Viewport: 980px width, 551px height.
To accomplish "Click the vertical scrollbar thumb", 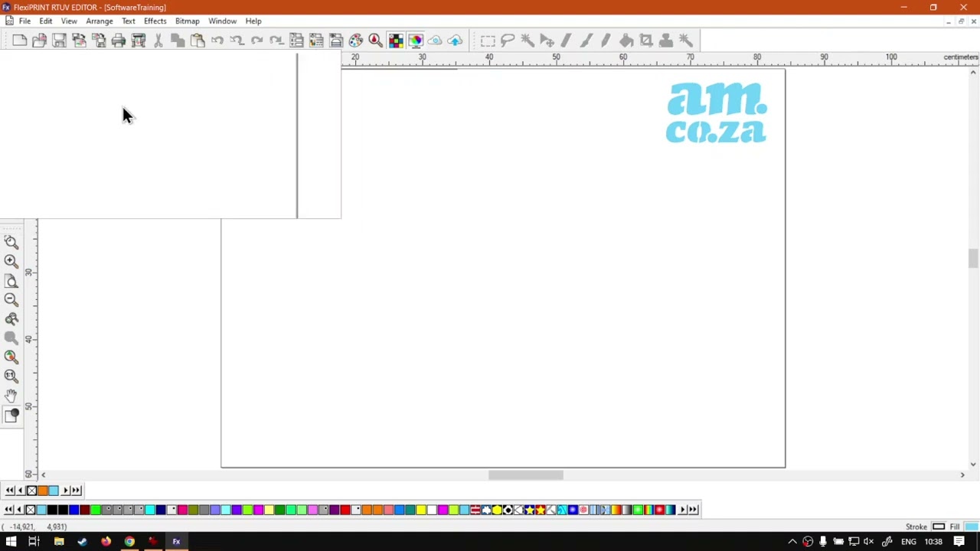I will tap(973, 259).
